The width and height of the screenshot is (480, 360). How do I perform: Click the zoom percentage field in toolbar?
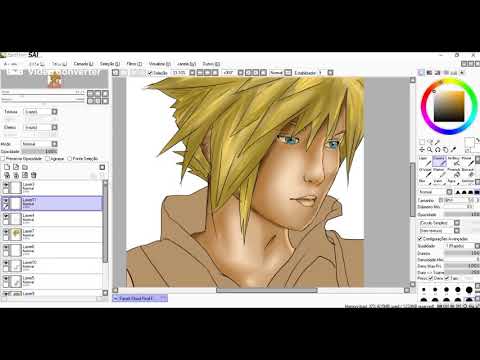click(179, 73)
